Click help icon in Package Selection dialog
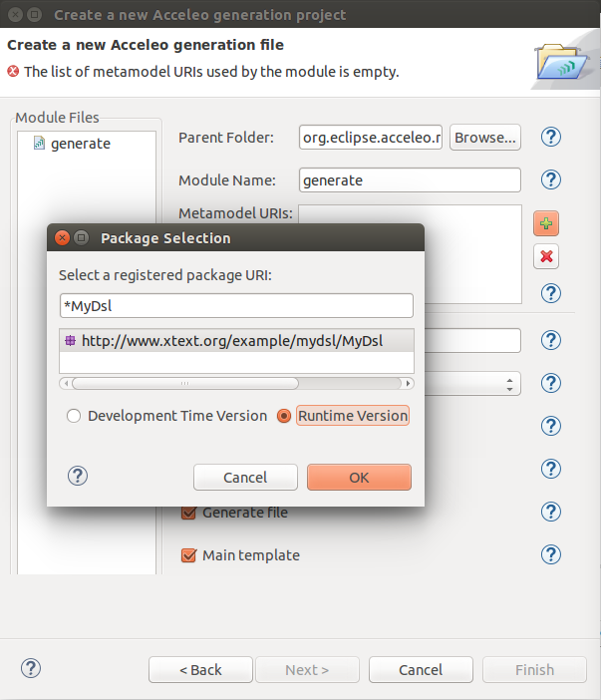Screen dimensions: 601x700 point(78,477)
